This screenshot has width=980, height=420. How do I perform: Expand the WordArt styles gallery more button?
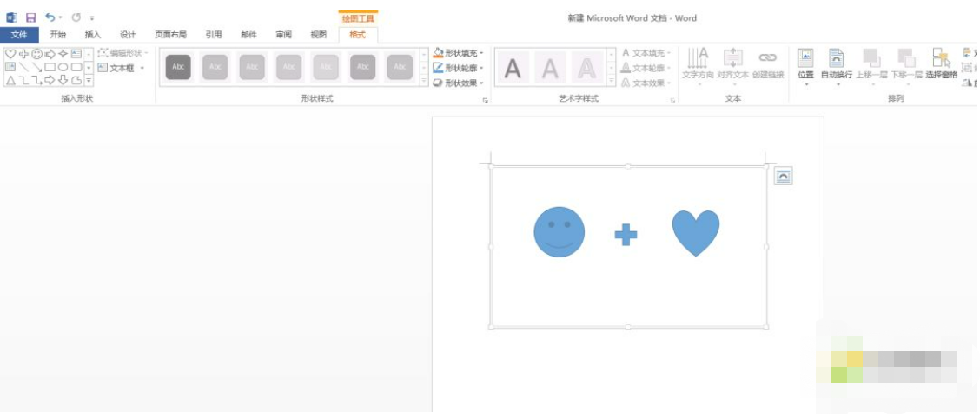click(x=612, y=82)
